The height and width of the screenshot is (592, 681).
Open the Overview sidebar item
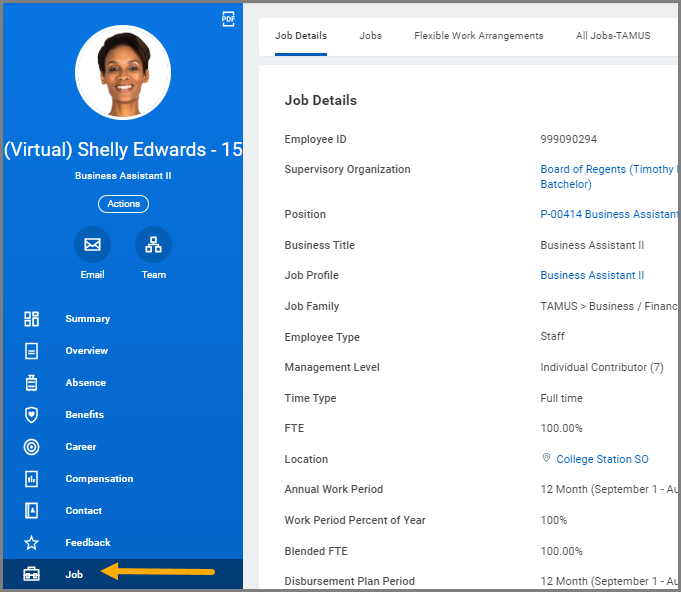86,351
